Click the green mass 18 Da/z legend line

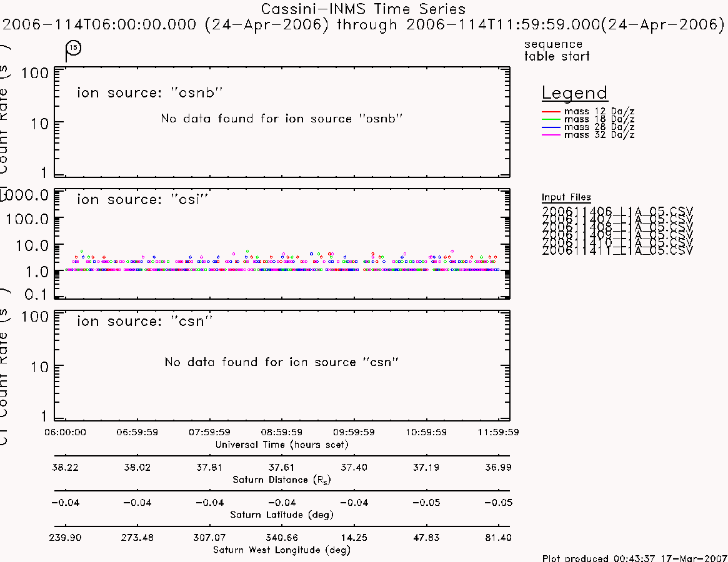(551, 120)
